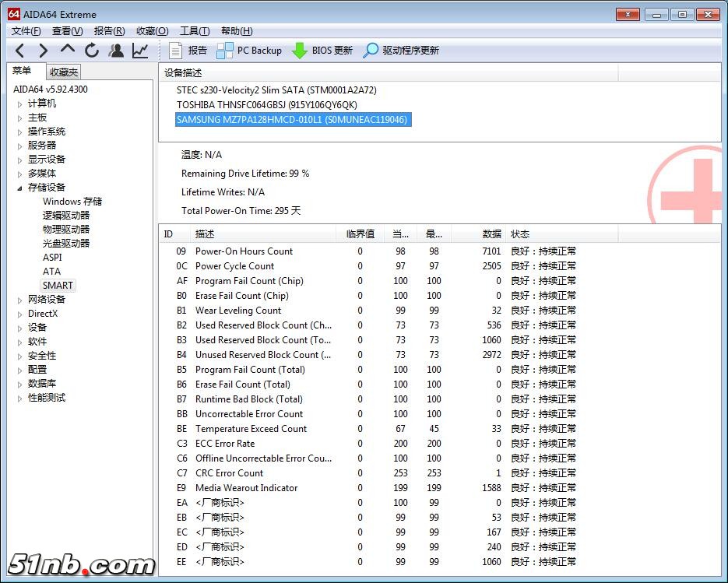This screenshot has height=583, width=728.
Task: Expand the 计算机 tree node
Action: [x=20, y=104]
